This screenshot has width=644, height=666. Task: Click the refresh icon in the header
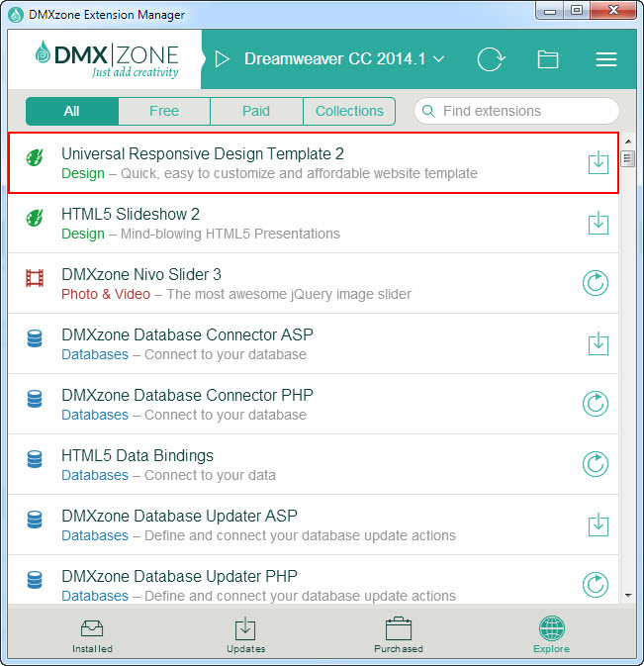[x=491, y=59]
